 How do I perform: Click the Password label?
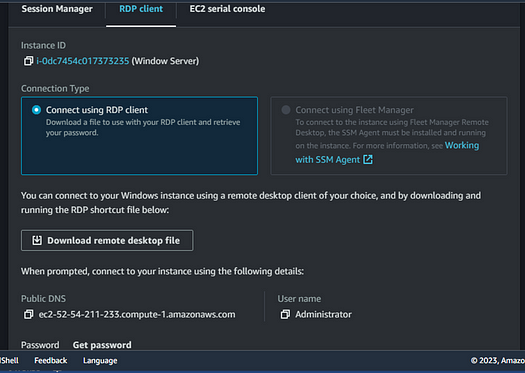click(x=40, y=345)
